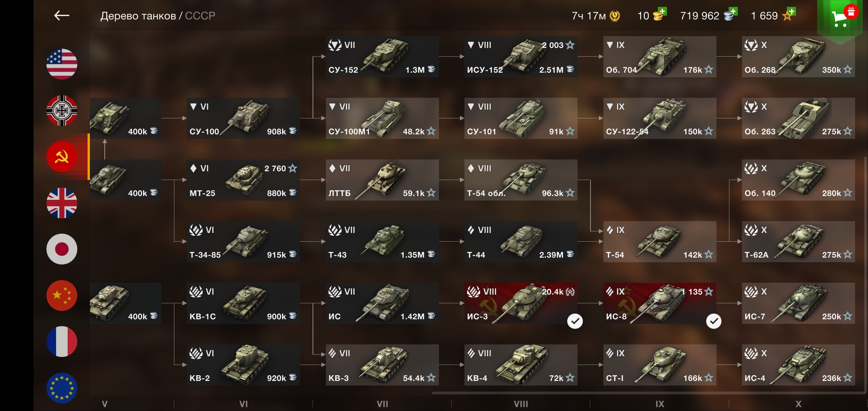This screenshot has width=868, height=411.
Task: Toggle the checkmark on ИС-8 tank
Action: coord(714,321)
